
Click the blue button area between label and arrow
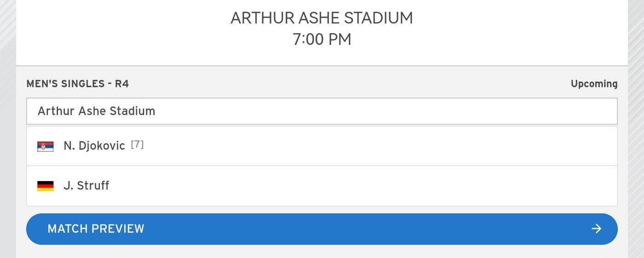pyautogui.click(x=368, y=229)
